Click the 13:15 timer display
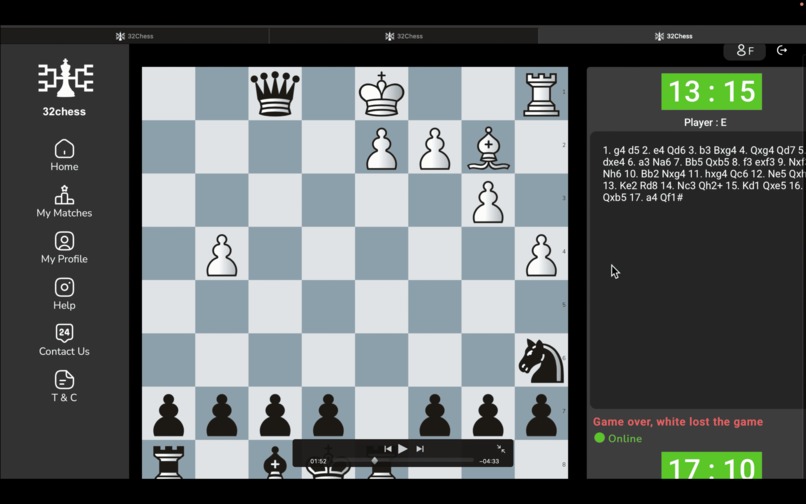The height and width of the screenshot is (504, 806). 711,92
